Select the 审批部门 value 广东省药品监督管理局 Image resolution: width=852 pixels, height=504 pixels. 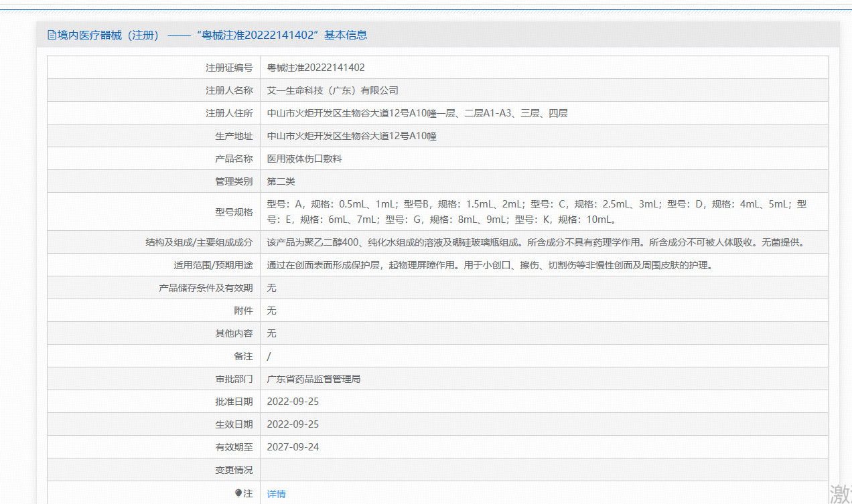(313, 378)
